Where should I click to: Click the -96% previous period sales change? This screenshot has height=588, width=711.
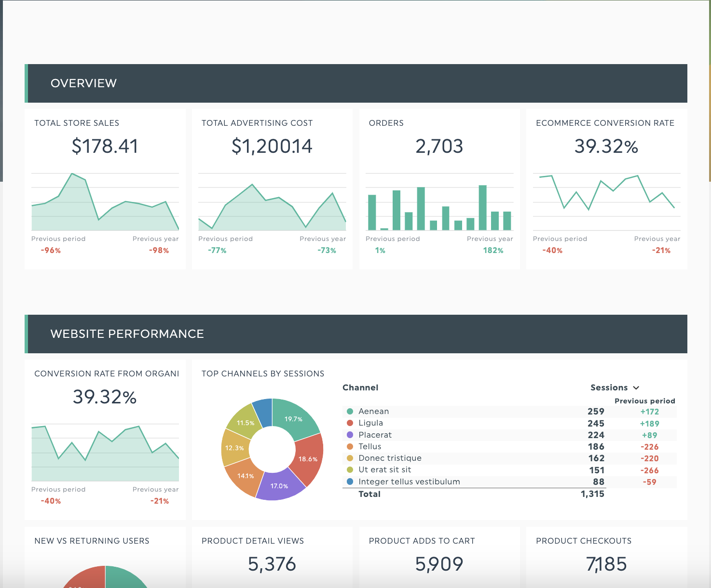51,251
